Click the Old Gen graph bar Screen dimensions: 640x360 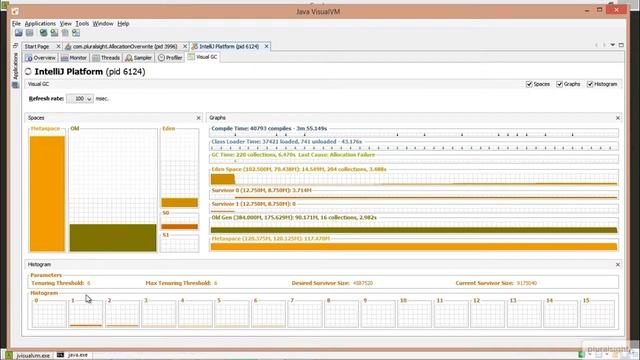(x=414, y=230)
